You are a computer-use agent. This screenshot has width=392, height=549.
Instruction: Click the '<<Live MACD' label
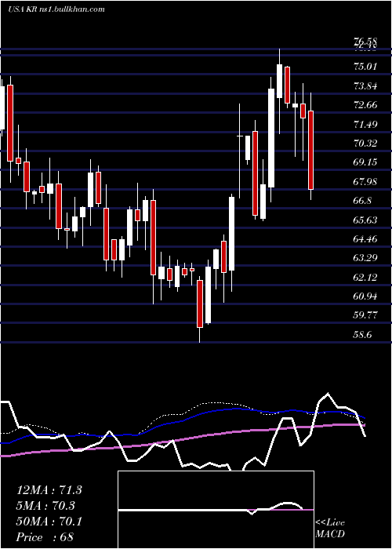pos(330,528)
